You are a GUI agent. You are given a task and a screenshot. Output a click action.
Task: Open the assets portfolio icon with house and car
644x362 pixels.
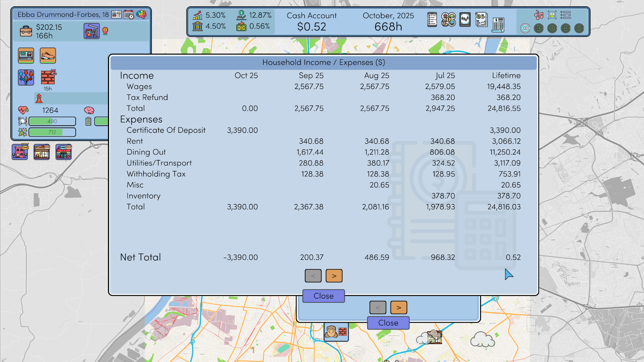448,20
